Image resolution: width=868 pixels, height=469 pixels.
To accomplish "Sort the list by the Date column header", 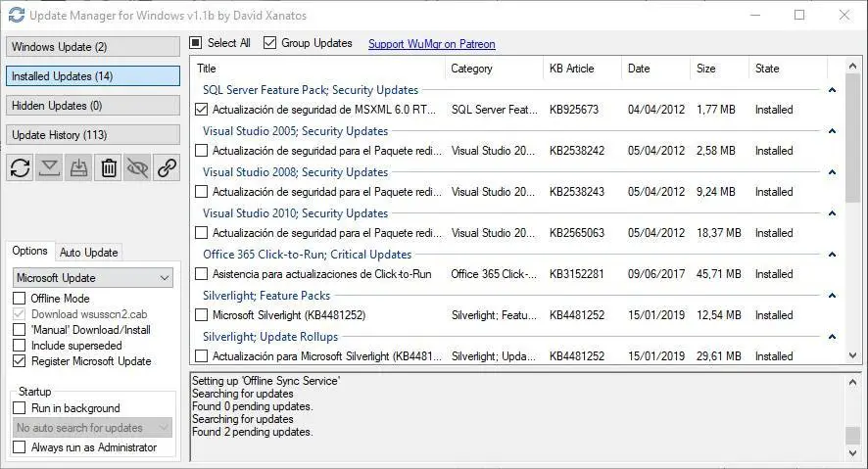I will click(x=639, y=69).
